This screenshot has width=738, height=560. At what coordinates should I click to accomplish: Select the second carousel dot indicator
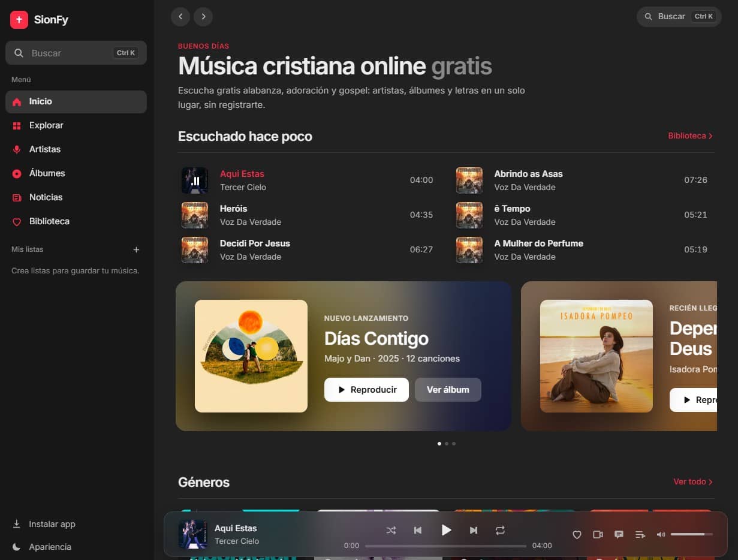click(x=447, y=444)
